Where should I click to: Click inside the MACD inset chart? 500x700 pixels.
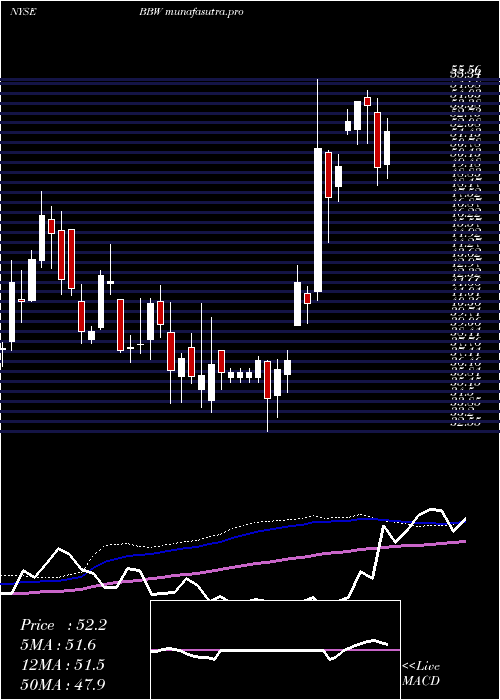coord(275,650)
